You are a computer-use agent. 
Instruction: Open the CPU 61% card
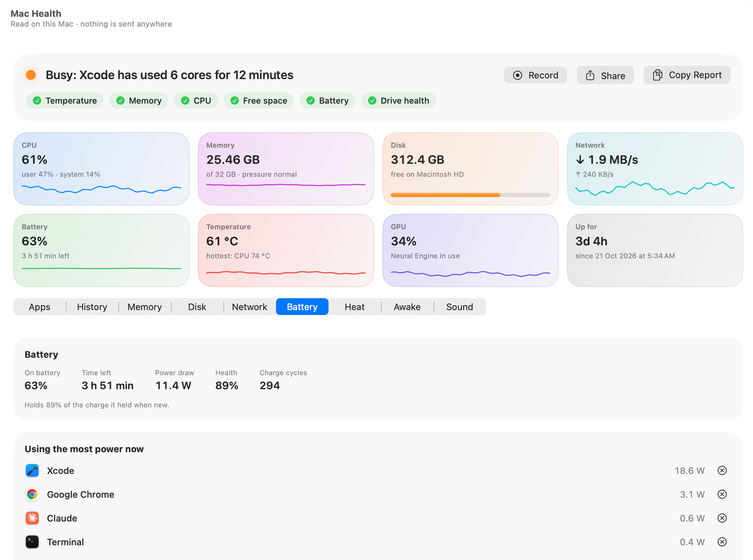102,169
